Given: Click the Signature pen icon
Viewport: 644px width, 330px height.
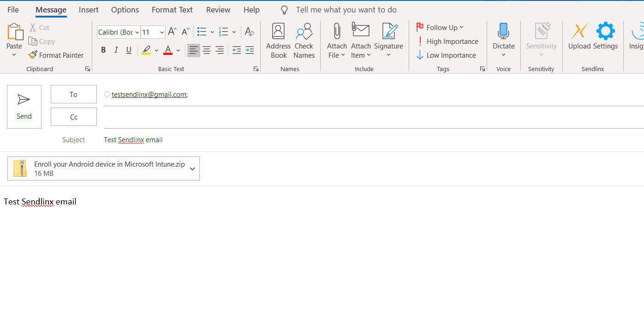Looking at the screenshot, I should (390, 31).
